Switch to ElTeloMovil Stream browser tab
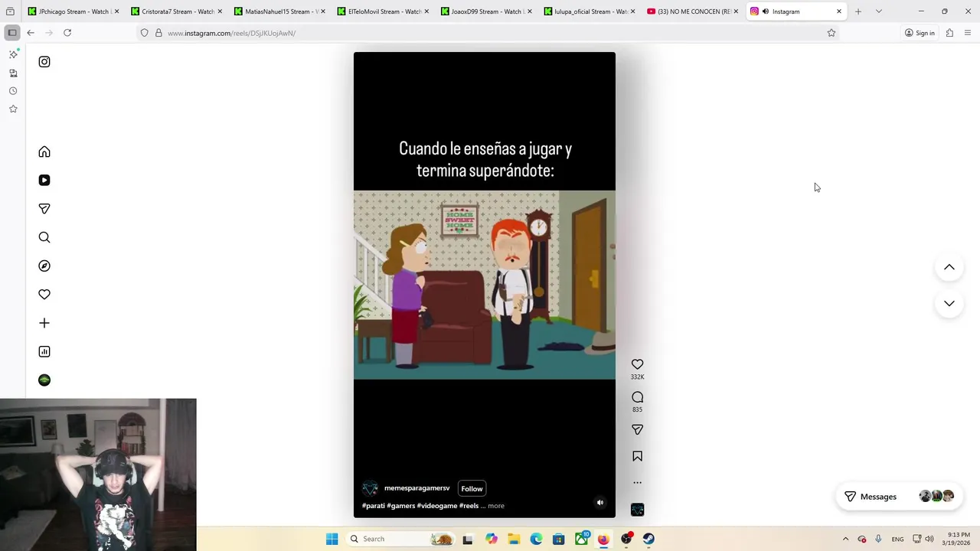 point(383,11)
